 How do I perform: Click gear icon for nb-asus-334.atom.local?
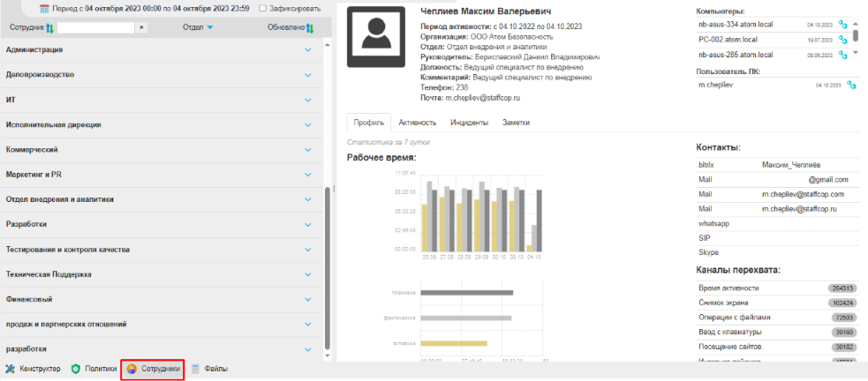click(842, 24)
